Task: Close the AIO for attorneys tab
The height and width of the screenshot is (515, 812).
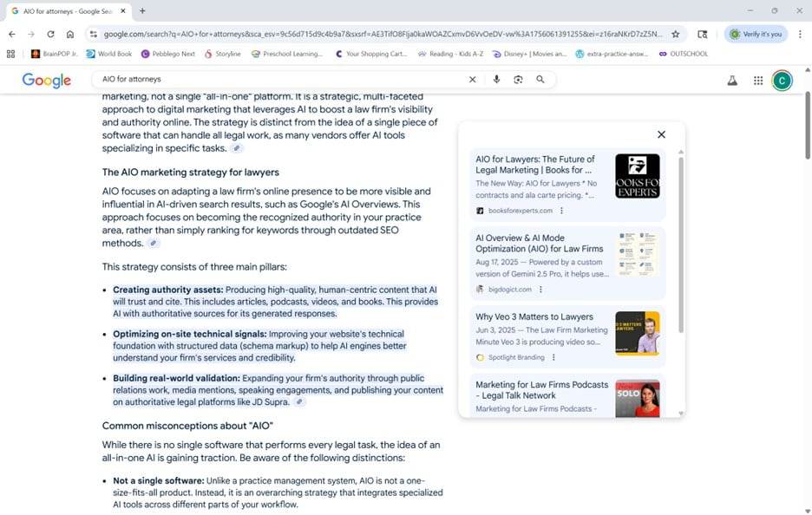Action: tap(122, 10)
